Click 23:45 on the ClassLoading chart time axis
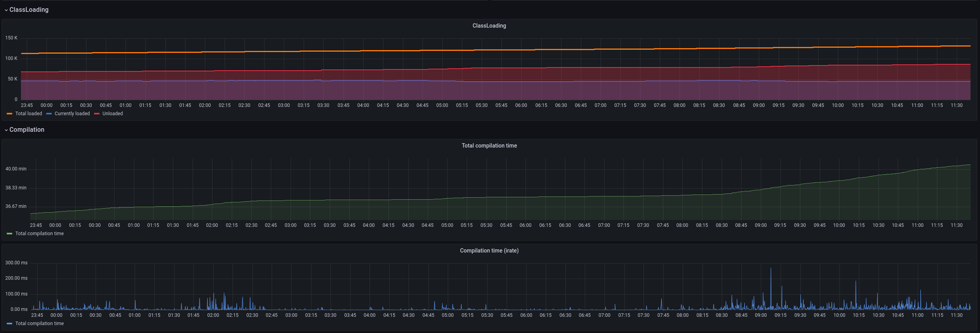Screen dimensions: 980x333 pyautogui.click(x=27, y=105)
